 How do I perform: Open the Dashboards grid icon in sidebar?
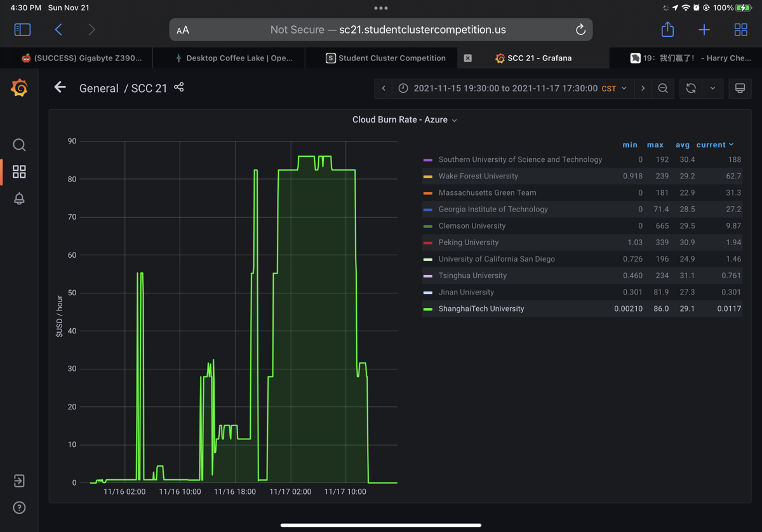(19, 171)
